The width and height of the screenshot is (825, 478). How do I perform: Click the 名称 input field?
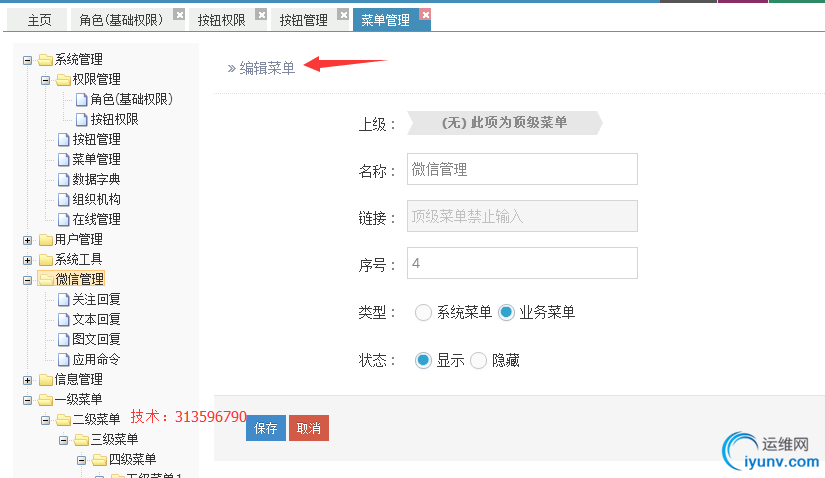click(522, 169)
